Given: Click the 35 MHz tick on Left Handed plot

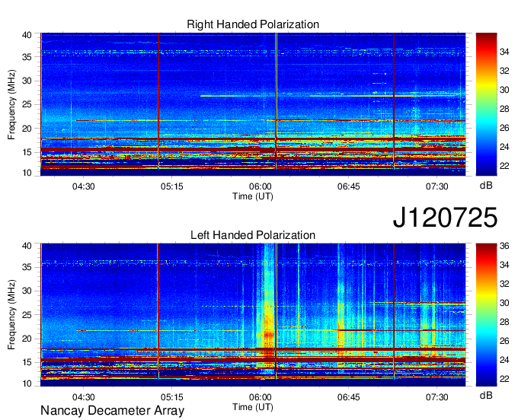Looking at the screenshot, I should 27,267.
